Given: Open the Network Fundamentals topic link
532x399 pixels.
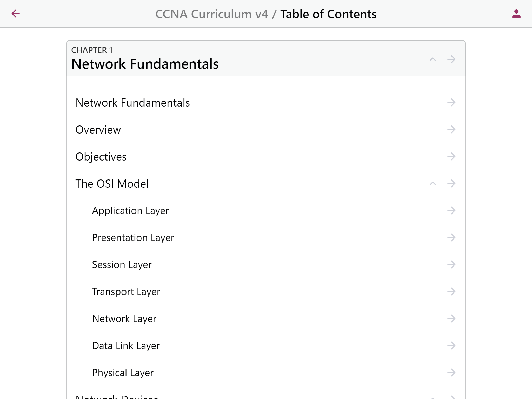Looking at the screenshot, I should pyautogui.click(x=132, y=103).
